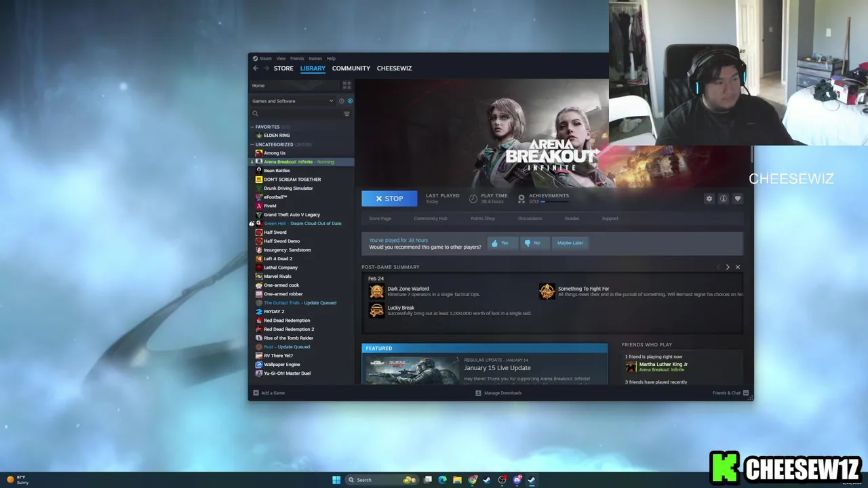Show game info icon

[x=723, y=199]
